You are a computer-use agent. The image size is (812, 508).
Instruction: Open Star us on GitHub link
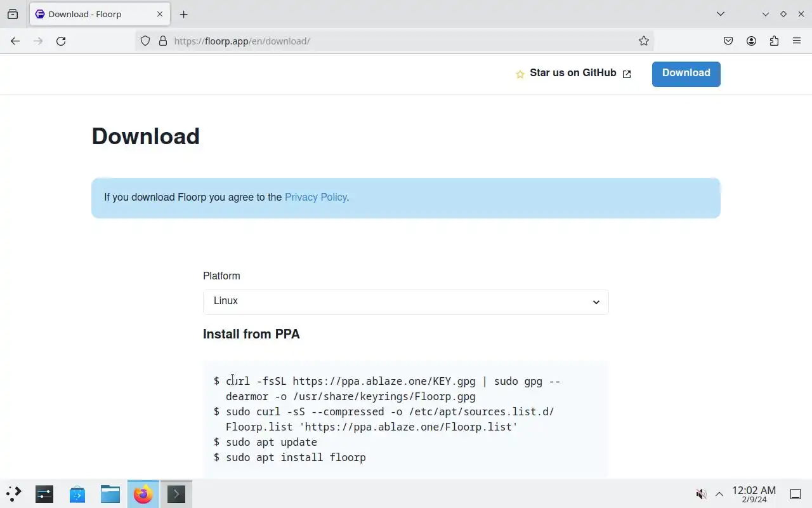[573, 73]
